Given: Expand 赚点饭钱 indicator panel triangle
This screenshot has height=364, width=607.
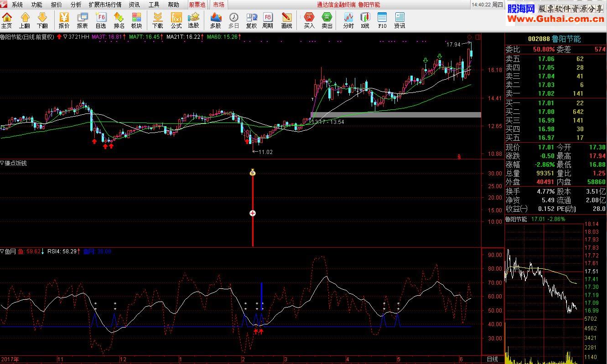Looking at the screenshot, I should pyautogui.click(x=2, y=163).
